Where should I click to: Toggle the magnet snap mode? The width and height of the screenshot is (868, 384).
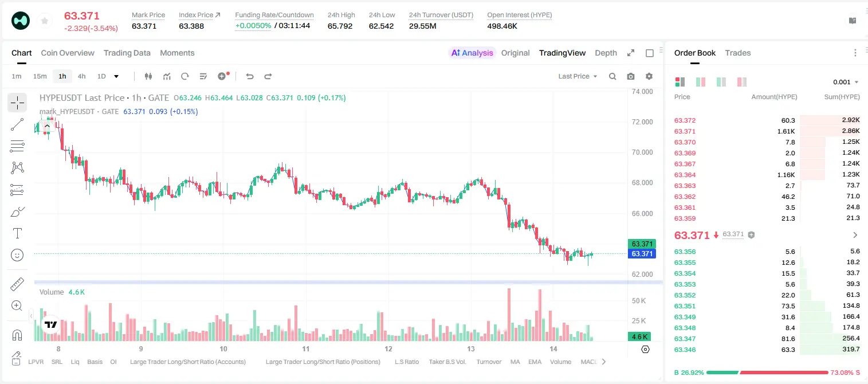(17, 335)
